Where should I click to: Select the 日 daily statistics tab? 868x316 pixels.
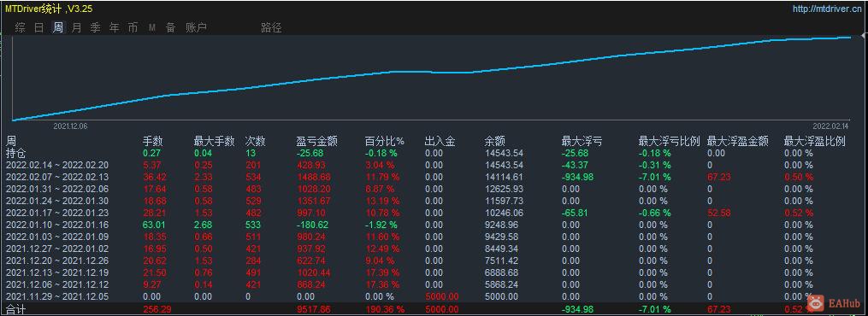38,27
